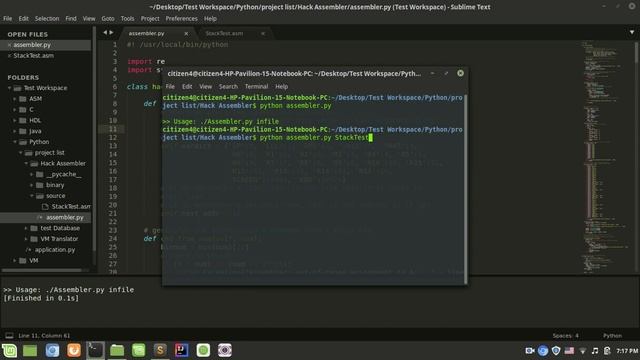Expand the Java folder
Image resolution: width=640 pixels, height=360 pixels.
[x=15, y=131]
